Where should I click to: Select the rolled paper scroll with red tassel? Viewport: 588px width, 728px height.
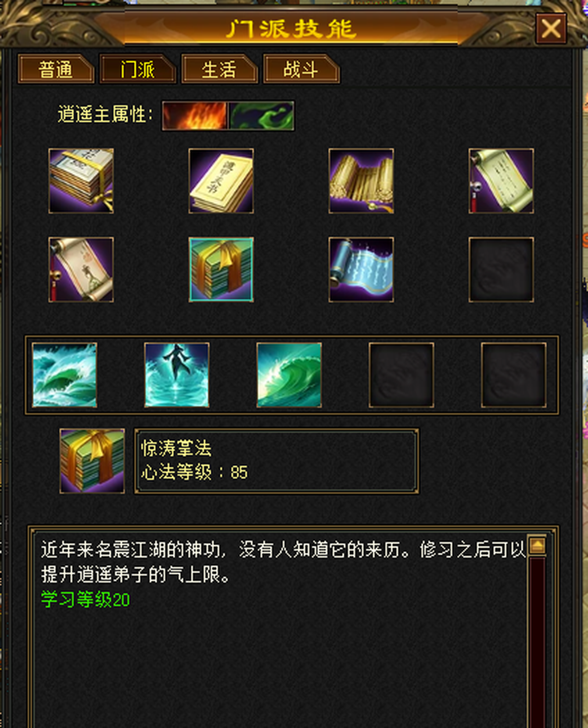point(501,181)
